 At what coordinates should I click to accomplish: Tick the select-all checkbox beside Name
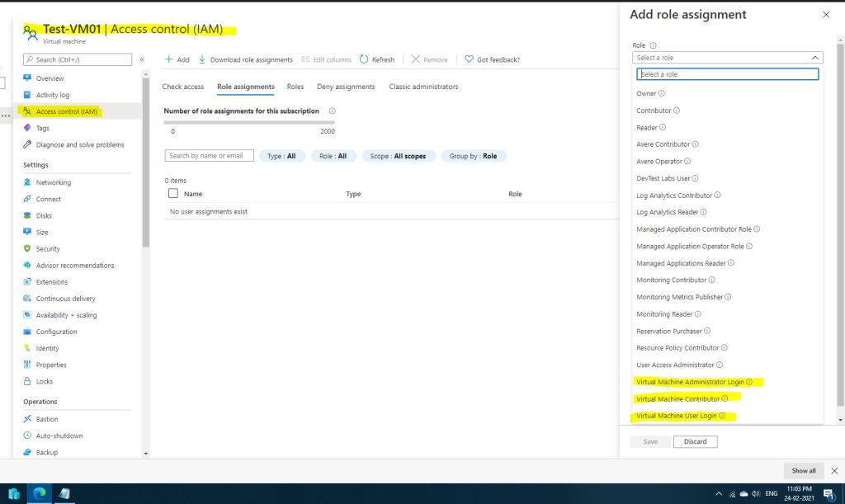point(173,194)
